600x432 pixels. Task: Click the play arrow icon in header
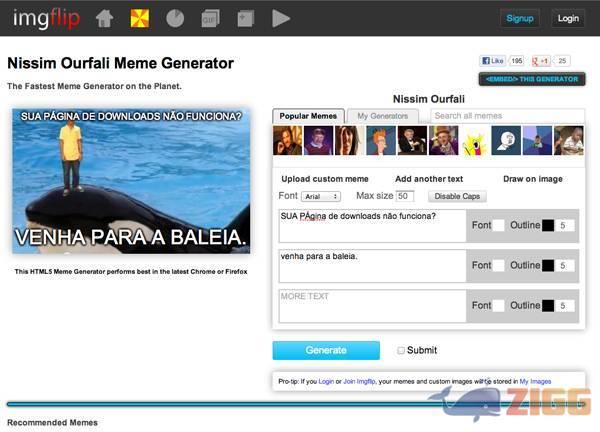(x=281, y=18)
